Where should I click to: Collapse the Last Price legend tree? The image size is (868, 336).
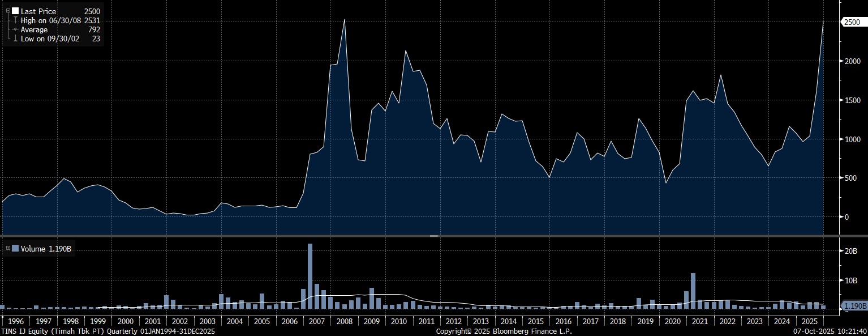point(8,11)
